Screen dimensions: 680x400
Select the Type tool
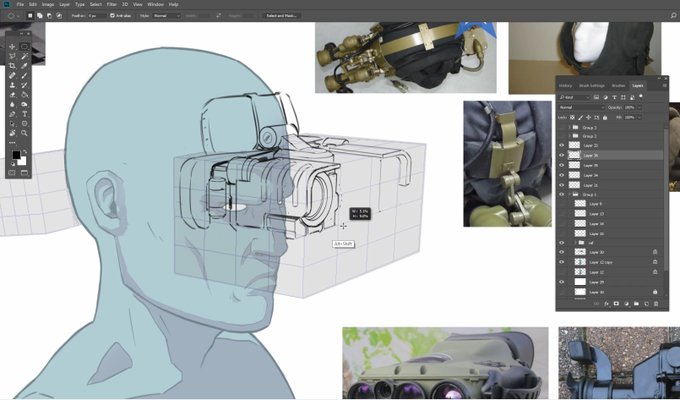24,114
